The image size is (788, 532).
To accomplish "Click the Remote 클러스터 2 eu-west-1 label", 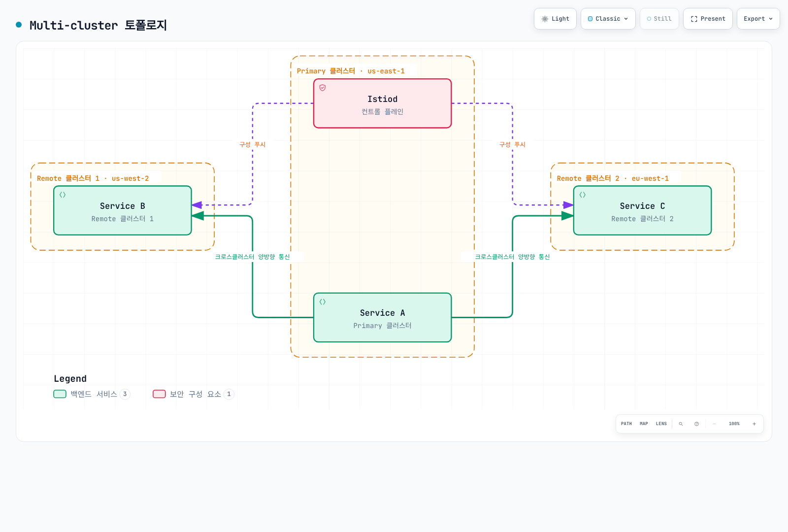I will pyautogui.click(x=613, y=178).
